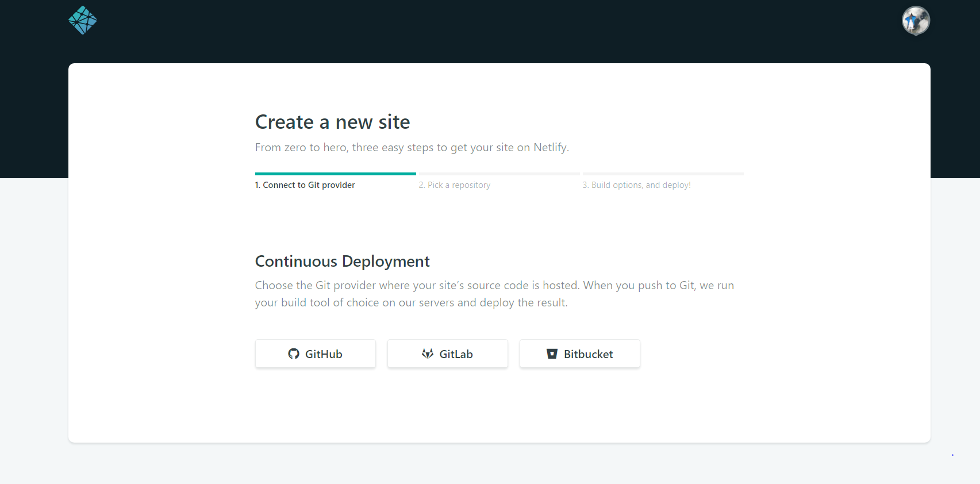Open the user avatar menu
Screen dimensions: 980x484
click(916, 21)
